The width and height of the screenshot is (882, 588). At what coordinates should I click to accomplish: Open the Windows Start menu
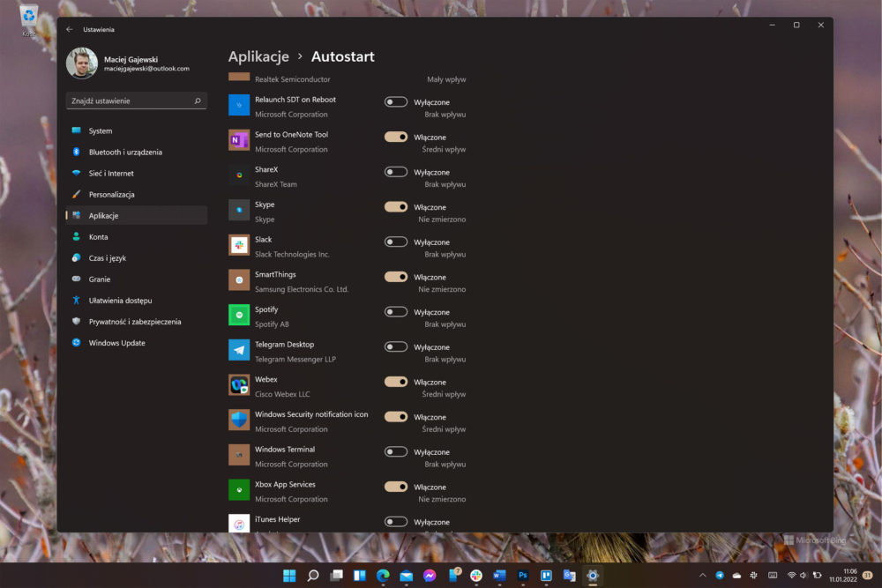point(289,575)
